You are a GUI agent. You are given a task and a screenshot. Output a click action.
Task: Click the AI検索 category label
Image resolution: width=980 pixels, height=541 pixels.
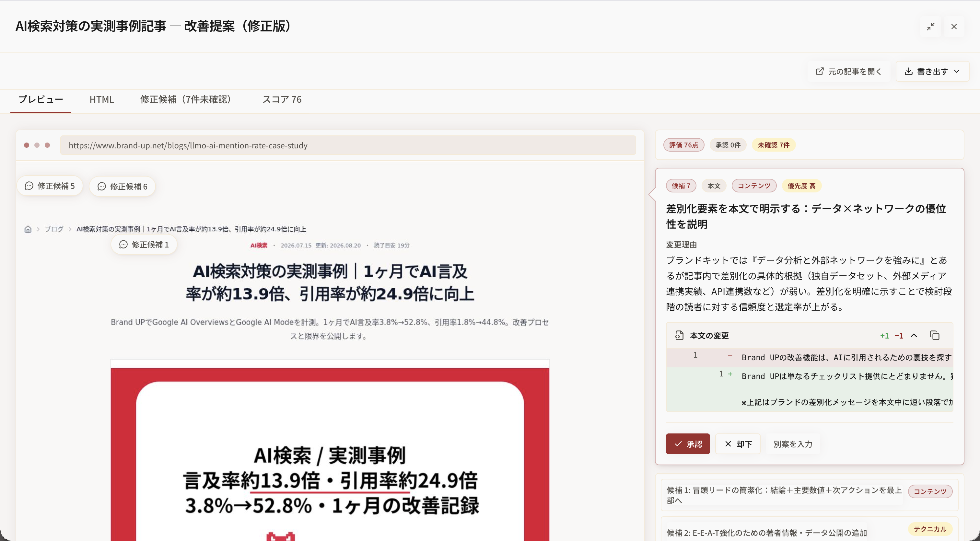point(259,245)
